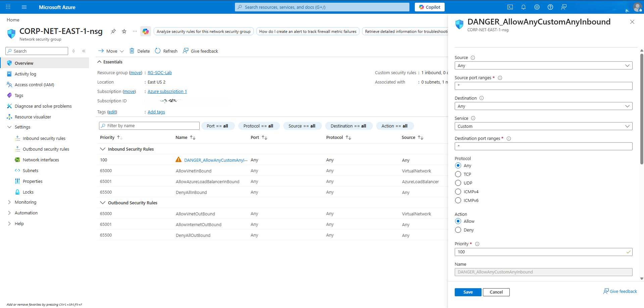Select the TCP protocol radio button
This screenshot has width=644, height=308.
click(x=458, y=174)
